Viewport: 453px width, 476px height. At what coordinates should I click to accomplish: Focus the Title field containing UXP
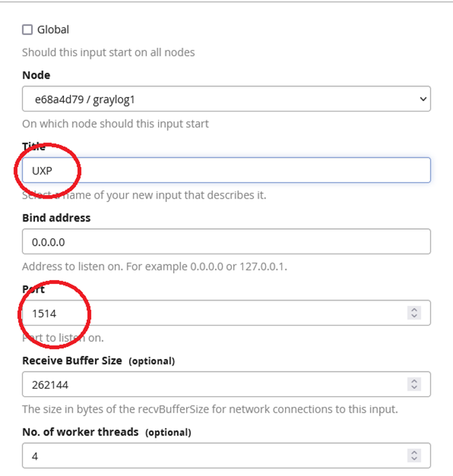pos(226,170)
